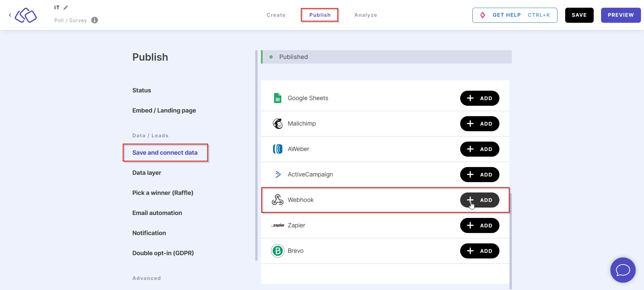The height and width of the screenshot is (290, 644).
Task: Click the PREVIEW button
Action: pyautogui.click(x=621, y=15)
